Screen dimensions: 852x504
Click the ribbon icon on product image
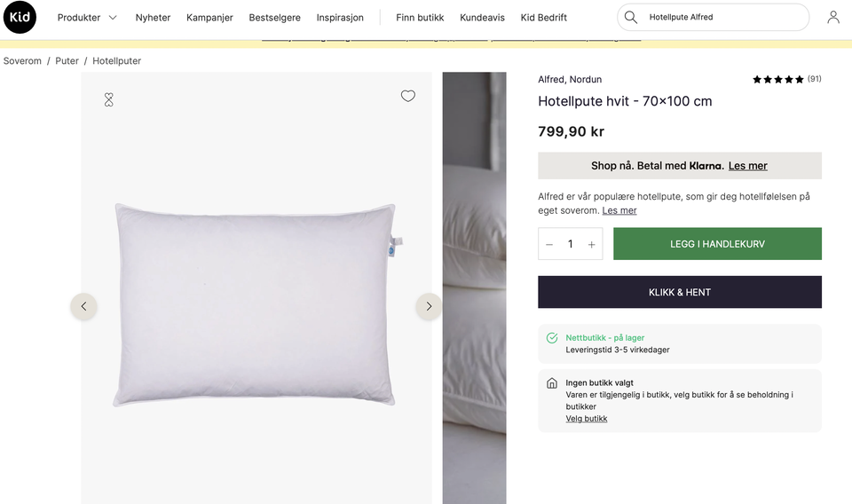pos(109,99)
